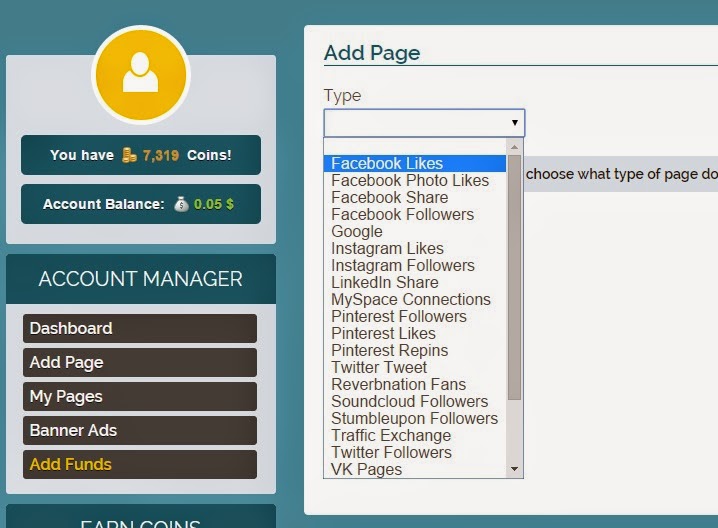Open My Pages in sidebar
Viewport: 718px width, 528px height.
tap(140, 396)
